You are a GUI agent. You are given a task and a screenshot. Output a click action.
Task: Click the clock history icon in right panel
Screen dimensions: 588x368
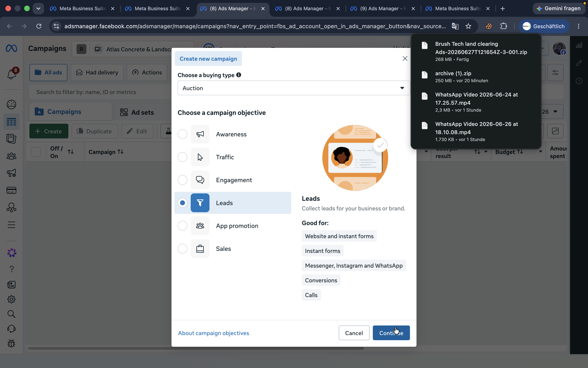[579, 81]
